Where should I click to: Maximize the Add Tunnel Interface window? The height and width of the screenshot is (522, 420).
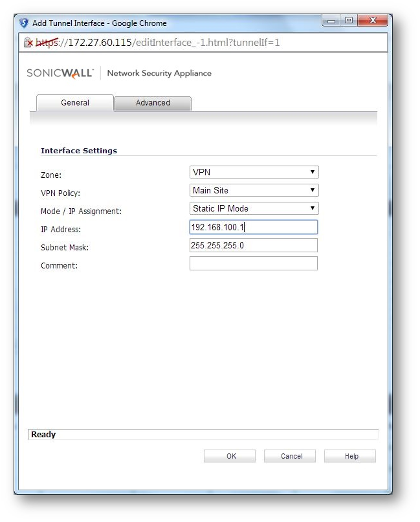point(349,21)
